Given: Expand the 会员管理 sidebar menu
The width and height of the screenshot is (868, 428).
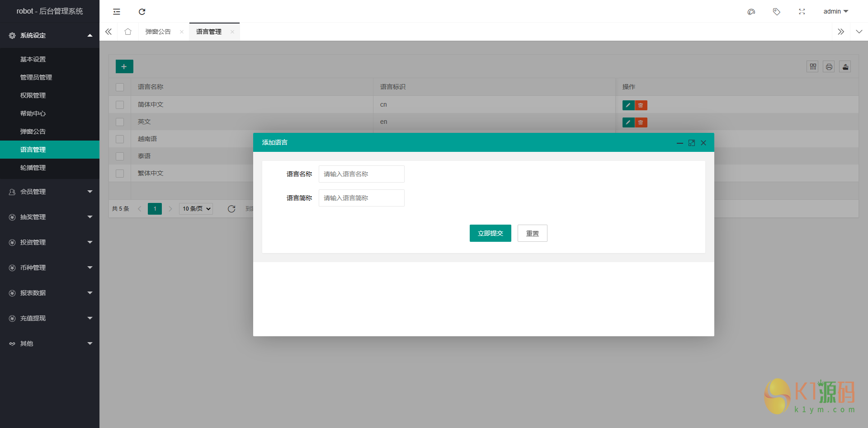Looking at the screenshot, I should click(x=50, y=192).
